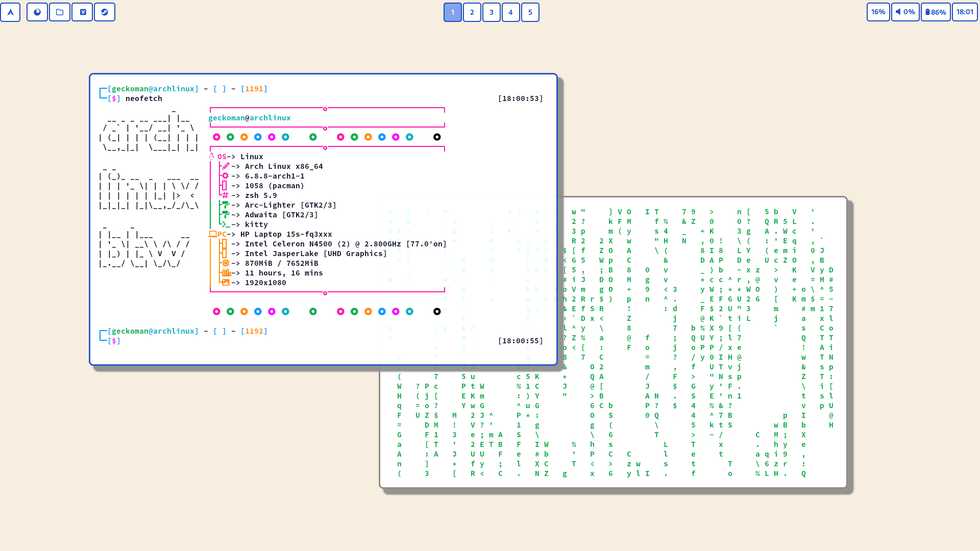
Task: Click the geckoman@archlinux neofetch title
Action: (x=250, y=118)
